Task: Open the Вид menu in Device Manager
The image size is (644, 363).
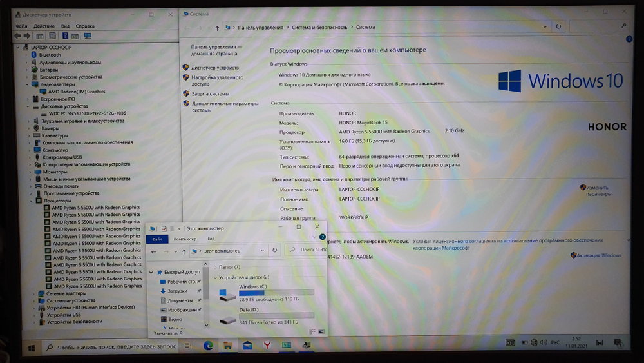Action: pos(65,26)
